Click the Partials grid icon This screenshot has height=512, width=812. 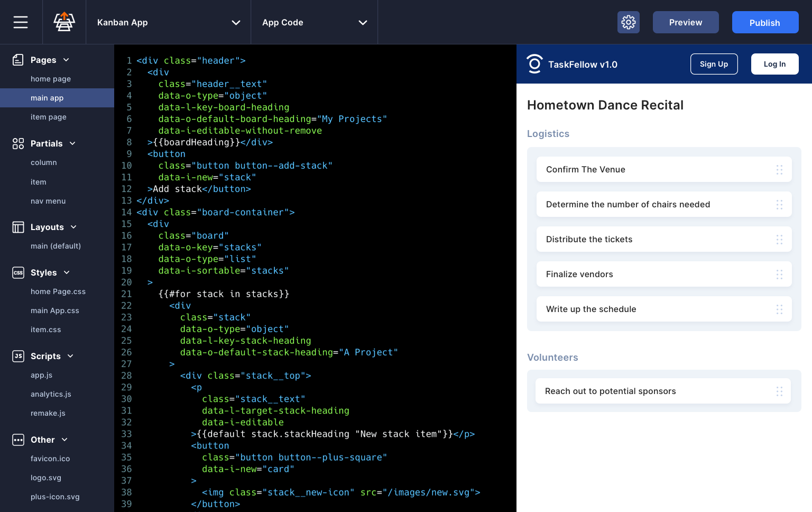(19, 143)
